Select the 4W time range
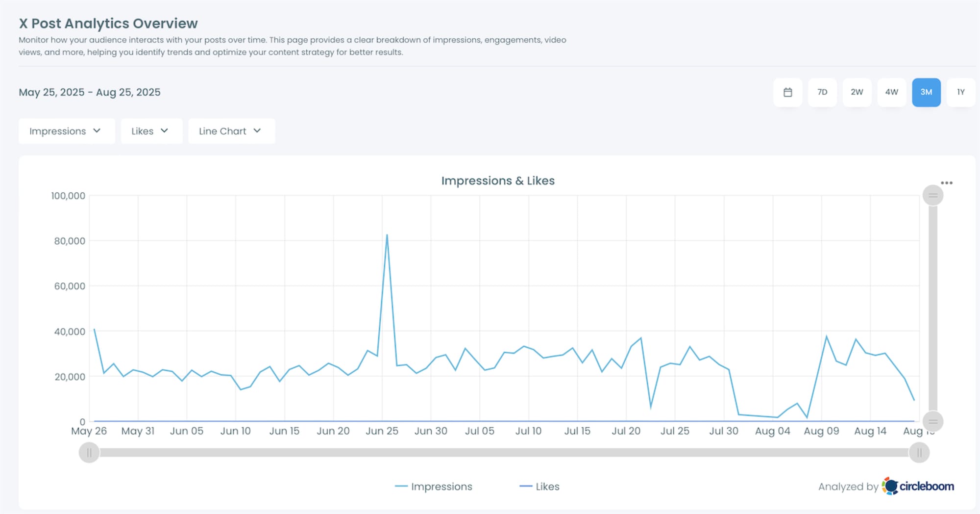 point(892,92)
